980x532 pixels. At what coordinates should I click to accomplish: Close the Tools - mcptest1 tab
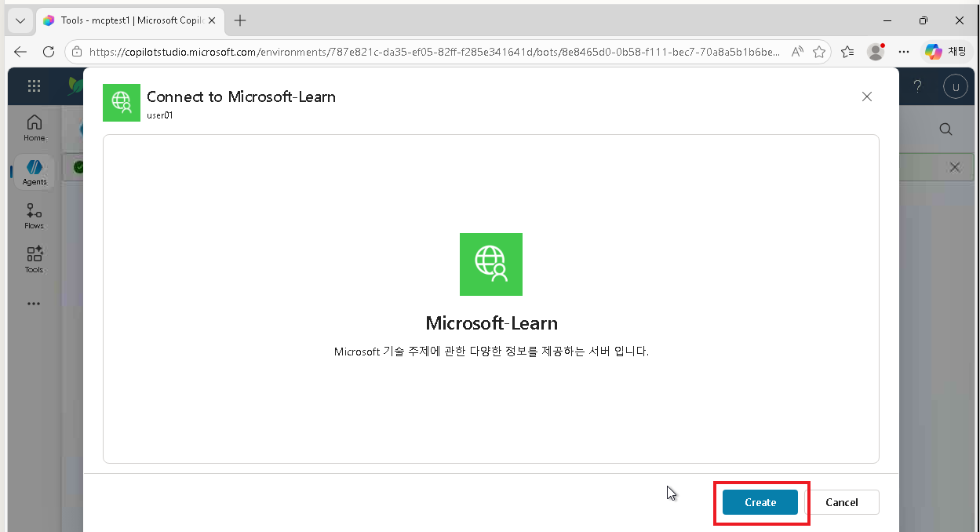pos(212,20)
